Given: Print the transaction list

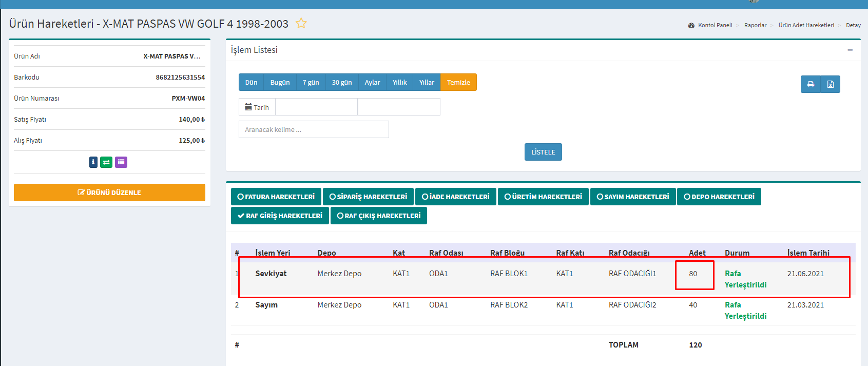Looking at the screenshot, I should point(811,84).
